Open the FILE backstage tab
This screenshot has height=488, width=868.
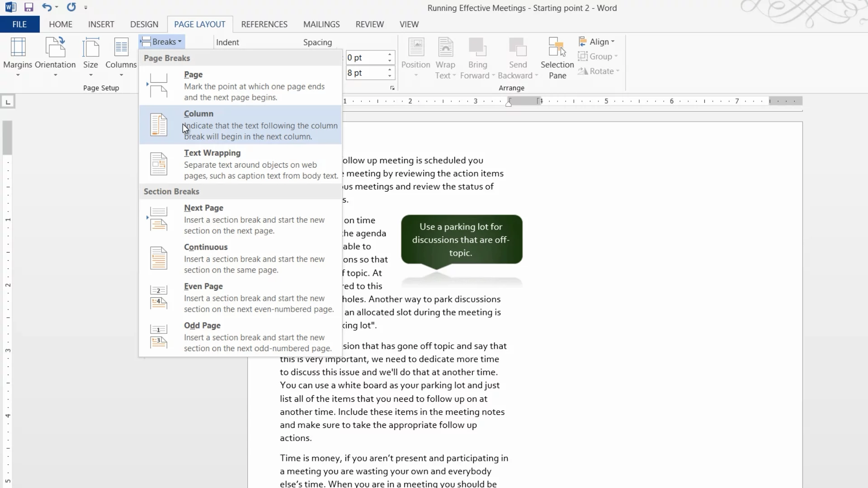point(19,24)
